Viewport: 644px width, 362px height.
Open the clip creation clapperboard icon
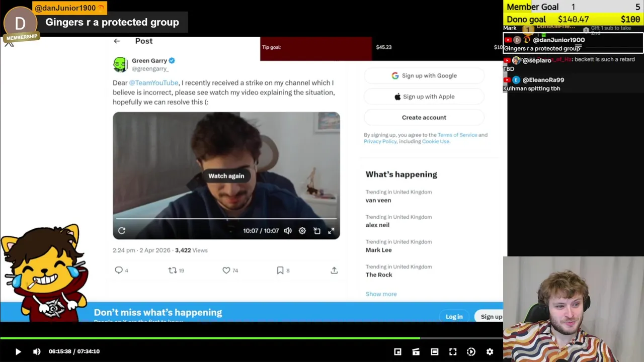pos(416,352)
